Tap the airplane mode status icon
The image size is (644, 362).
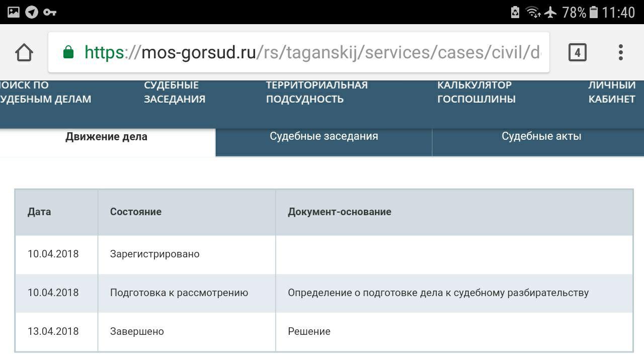coord(550,12)
